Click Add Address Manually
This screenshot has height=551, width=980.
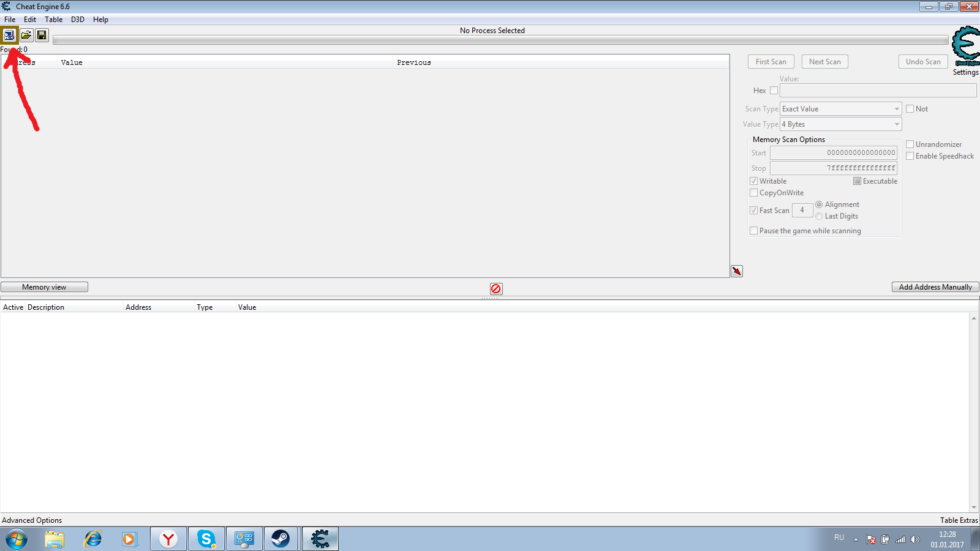pos(935,287)
